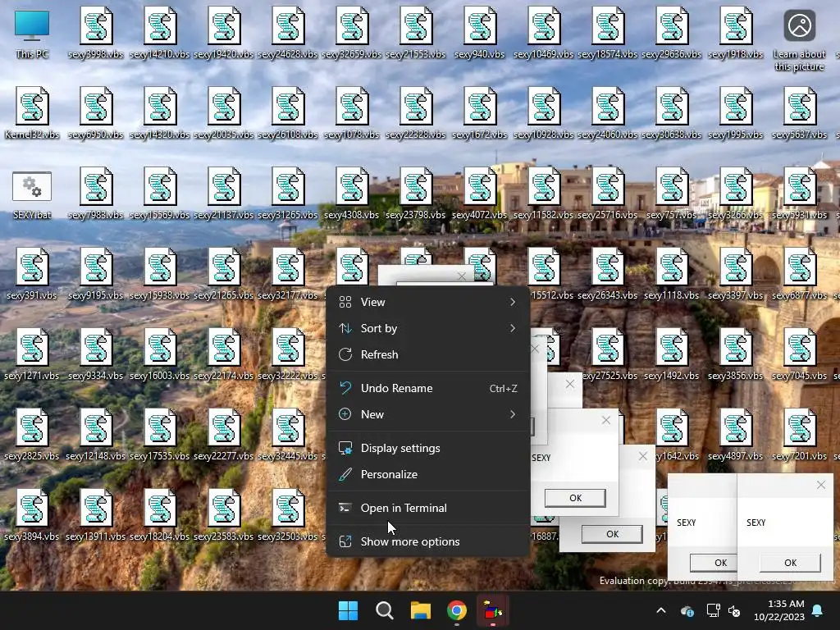
Task: Select the sexy29636.vbs file
Action: click(671, 33)
